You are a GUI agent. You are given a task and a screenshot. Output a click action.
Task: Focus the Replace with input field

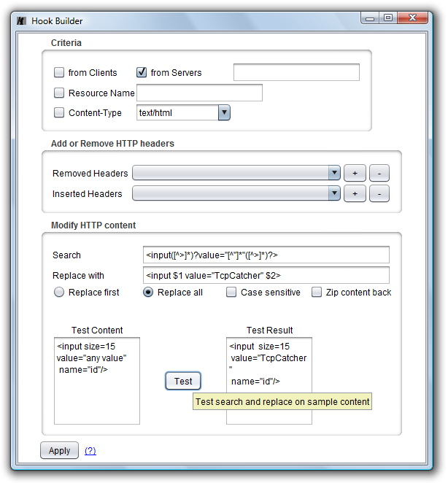pos(266,275)
